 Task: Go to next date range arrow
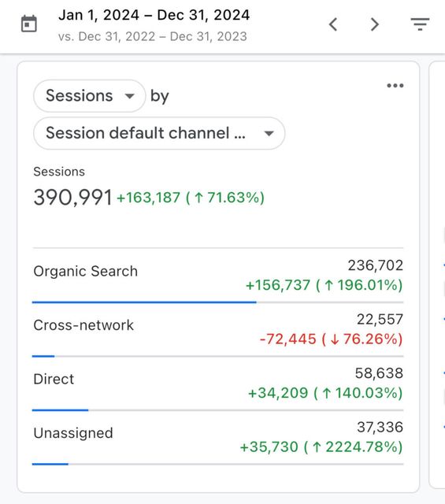(x=374, y=24)
